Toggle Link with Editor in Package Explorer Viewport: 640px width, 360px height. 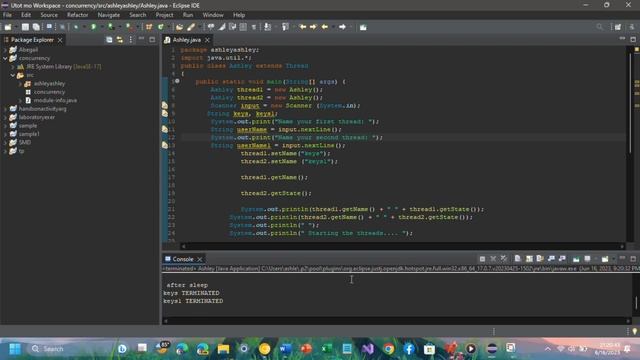[x=120, y=40]
